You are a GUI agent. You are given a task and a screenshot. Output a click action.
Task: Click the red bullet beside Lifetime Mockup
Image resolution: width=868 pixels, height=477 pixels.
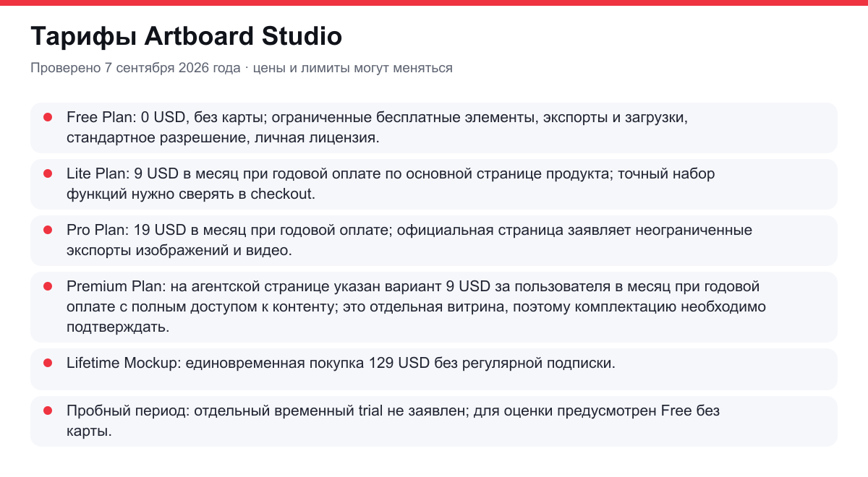48,362
